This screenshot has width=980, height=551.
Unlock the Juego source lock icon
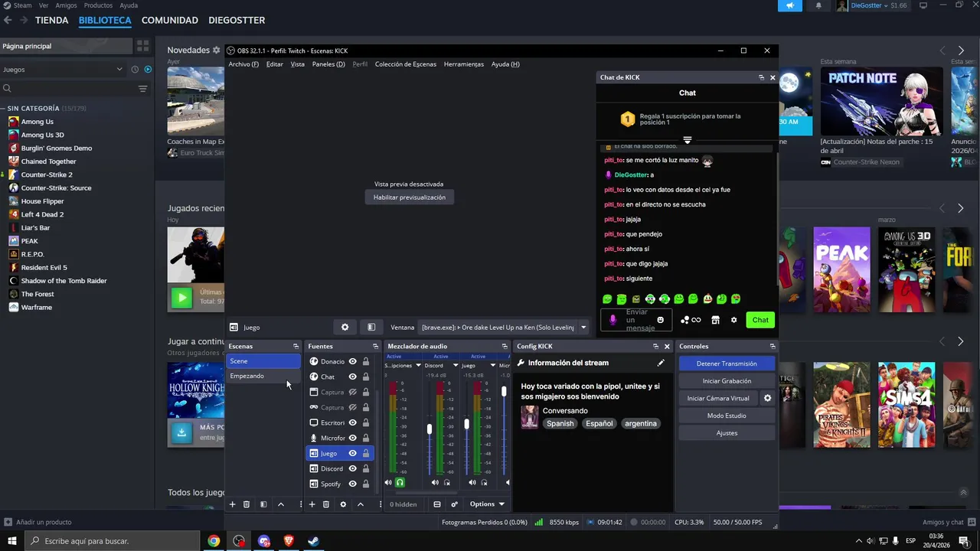tap(366, 453)
